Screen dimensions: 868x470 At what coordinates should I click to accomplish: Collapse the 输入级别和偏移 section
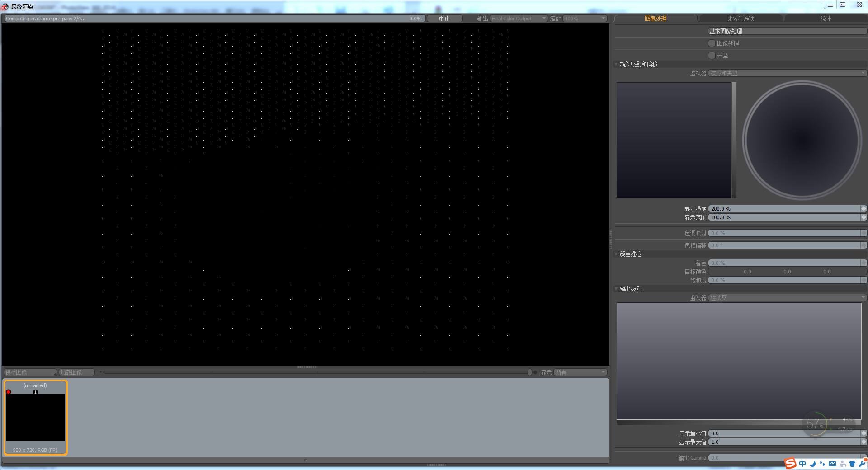(616, 64)
